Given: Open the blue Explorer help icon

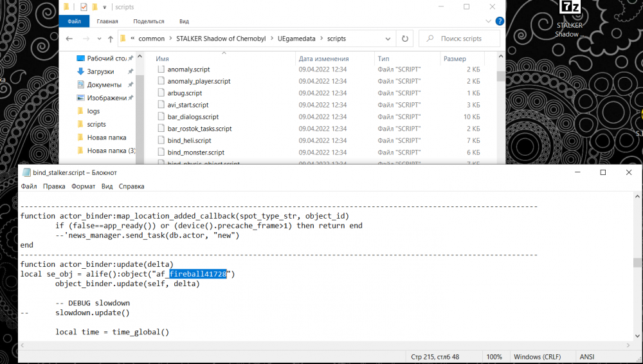Looking at the screenshot, I should click(500, 21).
